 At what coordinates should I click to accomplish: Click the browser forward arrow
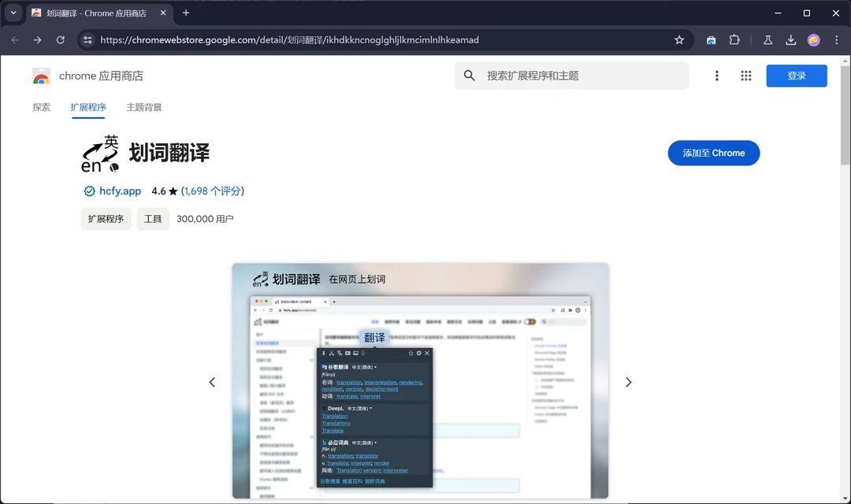click(x=38, y=39)
